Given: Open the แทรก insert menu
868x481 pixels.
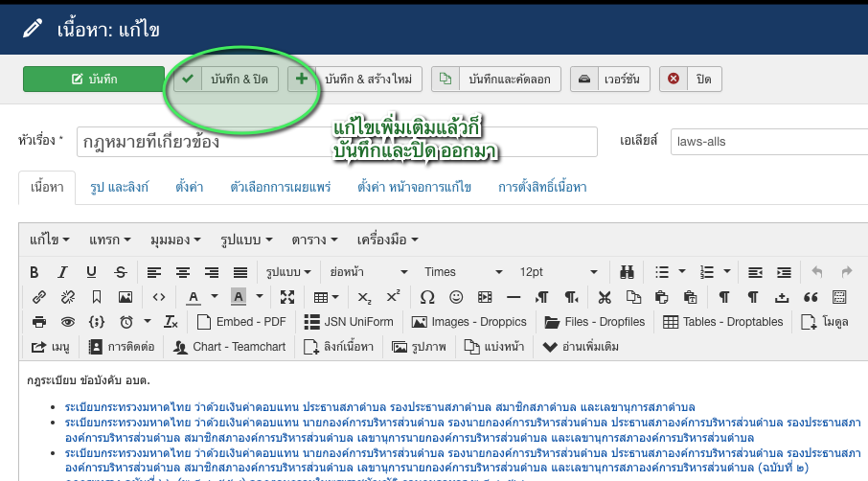Looking at the screenshot, I should 109,240.
